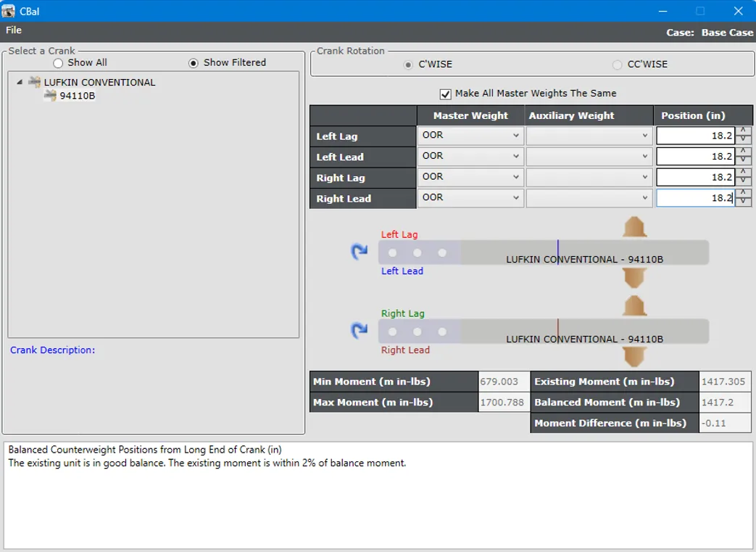Open the Left Lag Master Weight dropdown
The height and width of the screenshot is (552, 756).
pyautogui.click(x=518, y=136)
